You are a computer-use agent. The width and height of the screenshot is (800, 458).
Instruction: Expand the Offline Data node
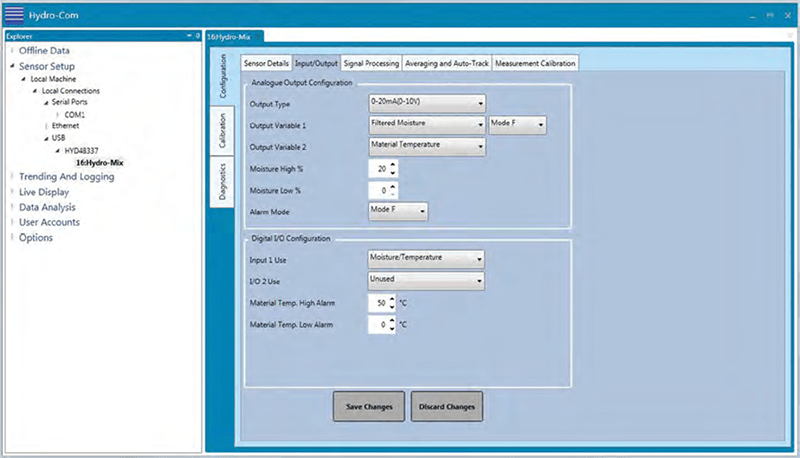[12, 50]
